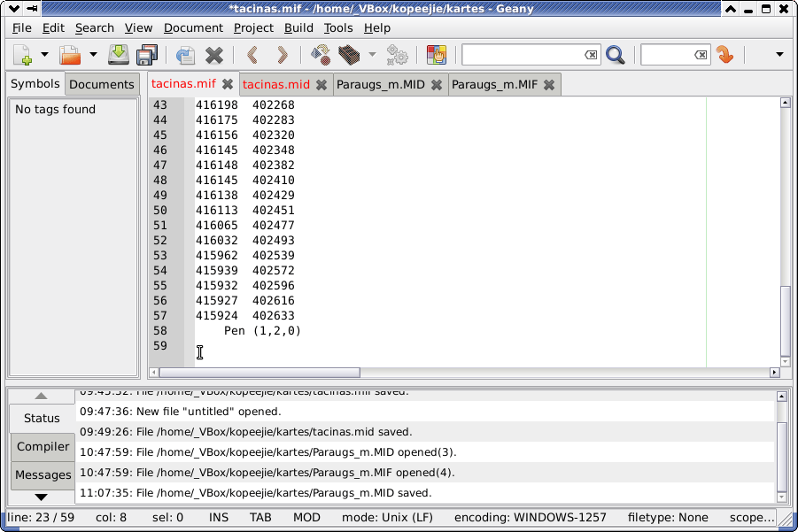798x532 pixels.
Task: Open window menu arrow in title bar
Action: (x=14, y=9)
